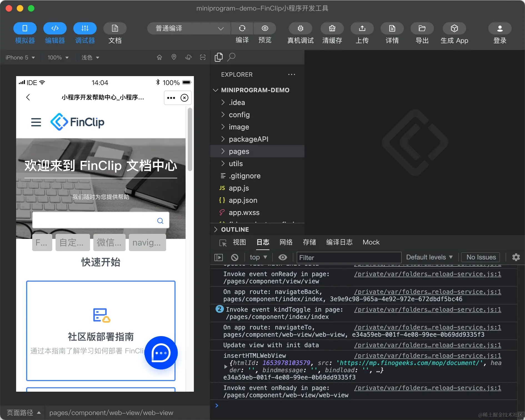Open the app.json file
525x420 pixels.
coord(257,200)
